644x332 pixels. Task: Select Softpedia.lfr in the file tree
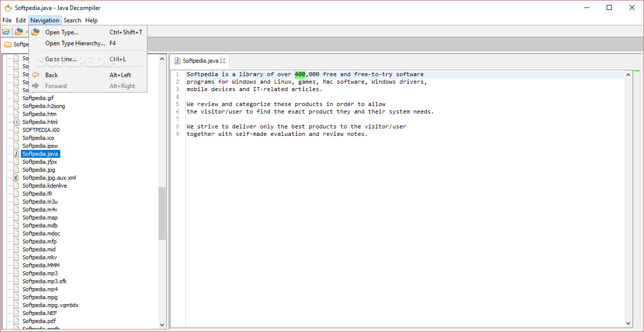click(37, 194)
